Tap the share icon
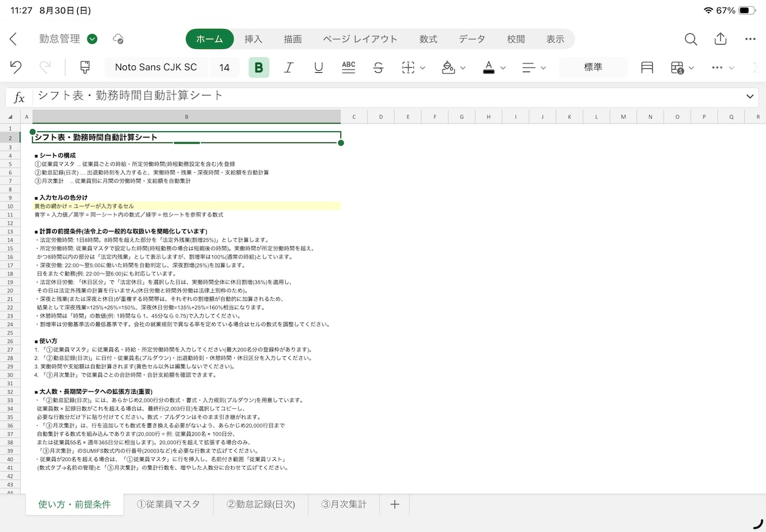The height and width of the screenshot is (532, 766). pyautogui.click(x=720, y=39)
